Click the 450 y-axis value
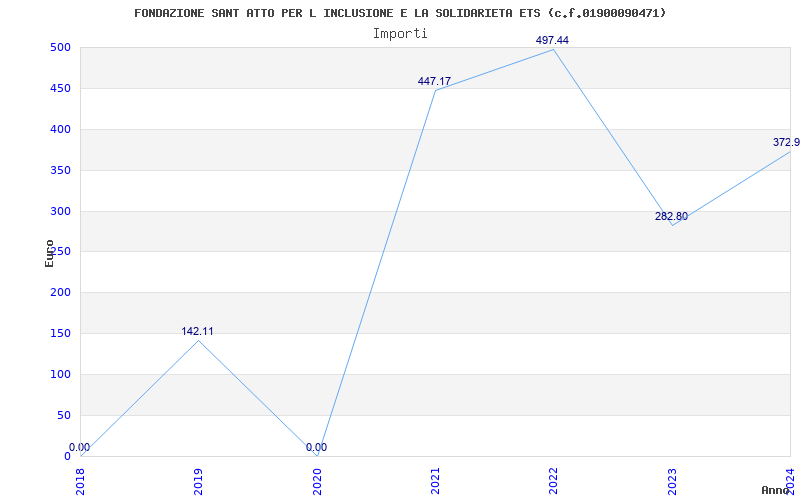Screen dimensions: 800x500 [60, 88]
